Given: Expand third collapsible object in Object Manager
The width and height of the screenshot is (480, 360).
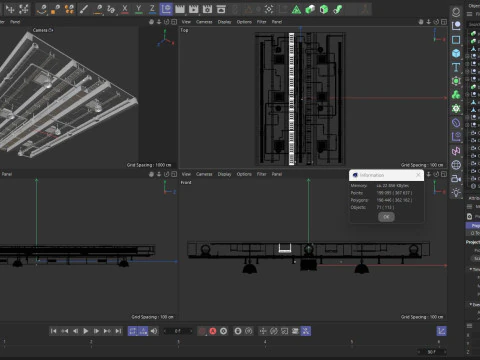Looking at the screenshot, I should [467, 71].
